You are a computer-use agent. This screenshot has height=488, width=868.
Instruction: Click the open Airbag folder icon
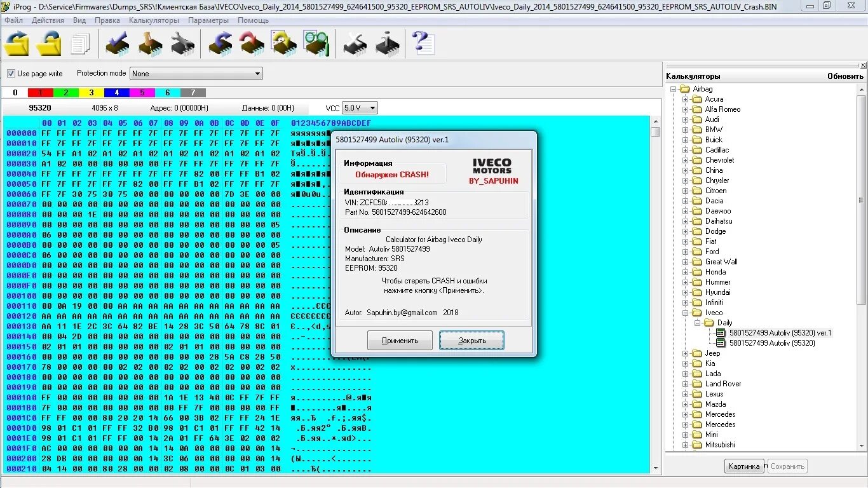685,89
